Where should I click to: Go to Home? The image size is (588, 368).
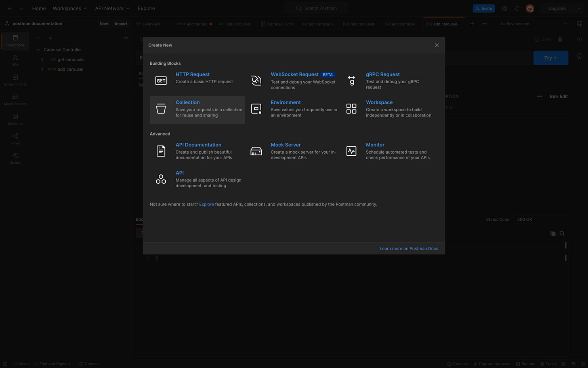pos(39,8)
